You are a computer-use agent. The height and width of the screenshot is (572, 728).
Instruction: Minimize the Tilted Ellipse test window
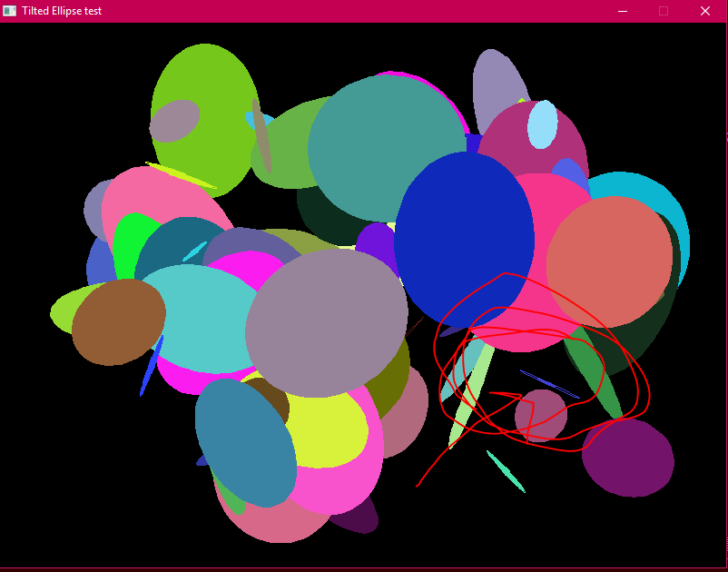pyautogui.click(x=622, y=11)
